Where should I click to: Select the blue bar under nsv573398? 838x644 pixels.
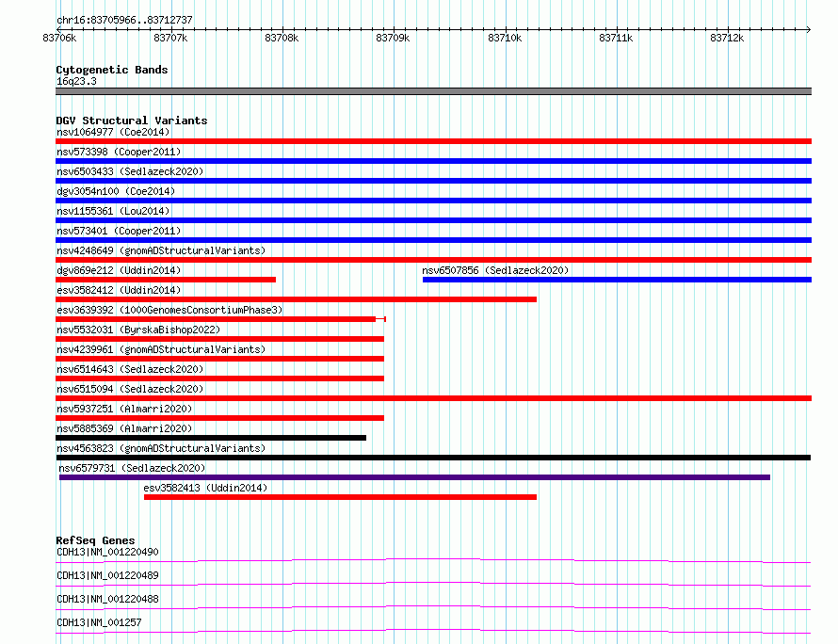(433, 161)
